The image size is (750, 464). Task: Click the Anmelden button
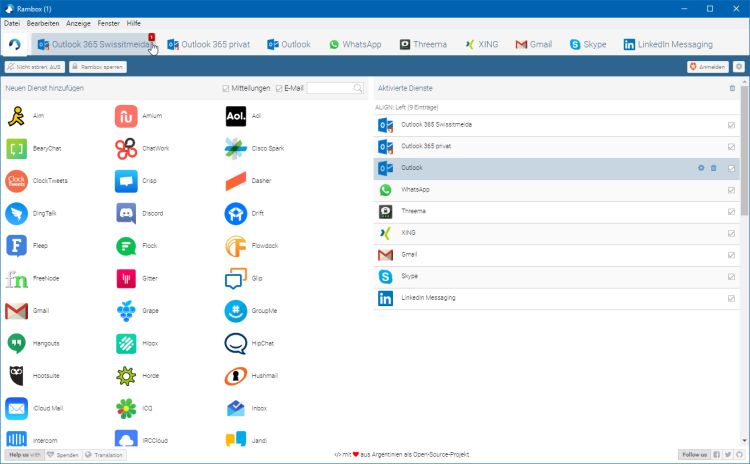(x=707, y=67)
